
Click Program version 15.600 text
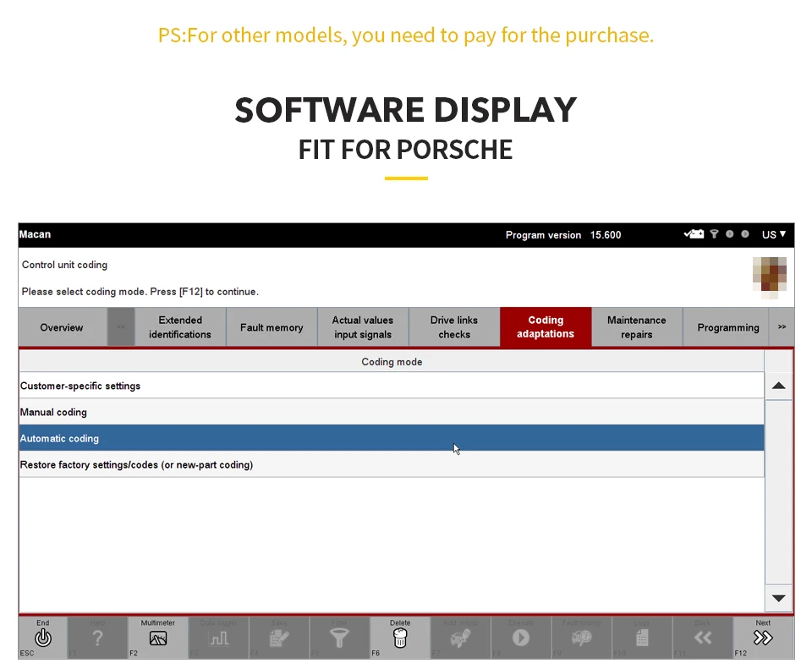[563, 235]
